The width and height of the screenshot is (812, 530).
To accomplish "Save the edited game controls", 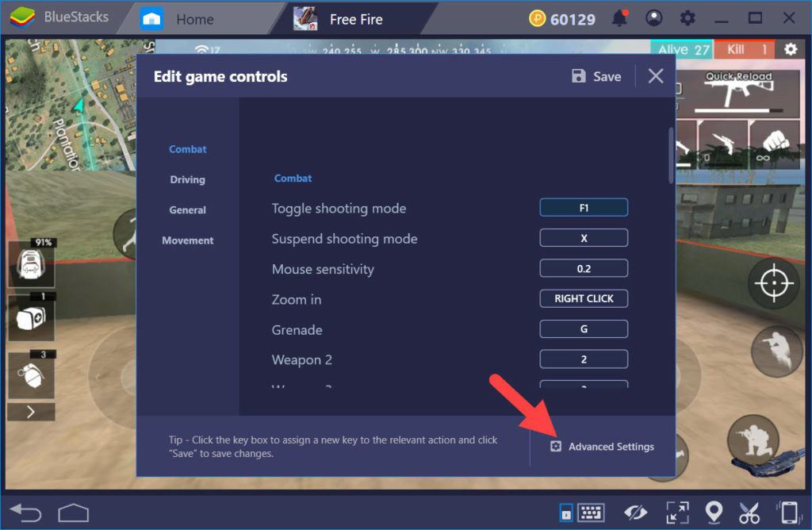I will point(598,76).
